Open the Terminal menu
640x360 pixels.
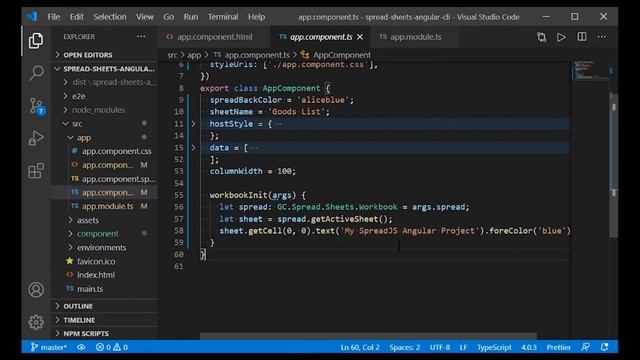(x=223, y=17)
